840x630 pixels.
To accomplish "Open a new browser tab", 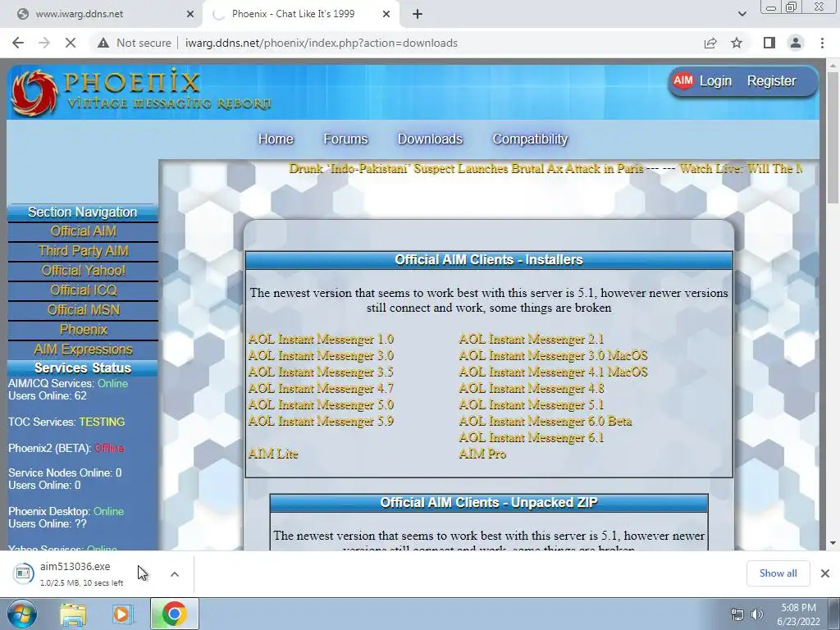I will pyautogui.click(x=418, y=14).
